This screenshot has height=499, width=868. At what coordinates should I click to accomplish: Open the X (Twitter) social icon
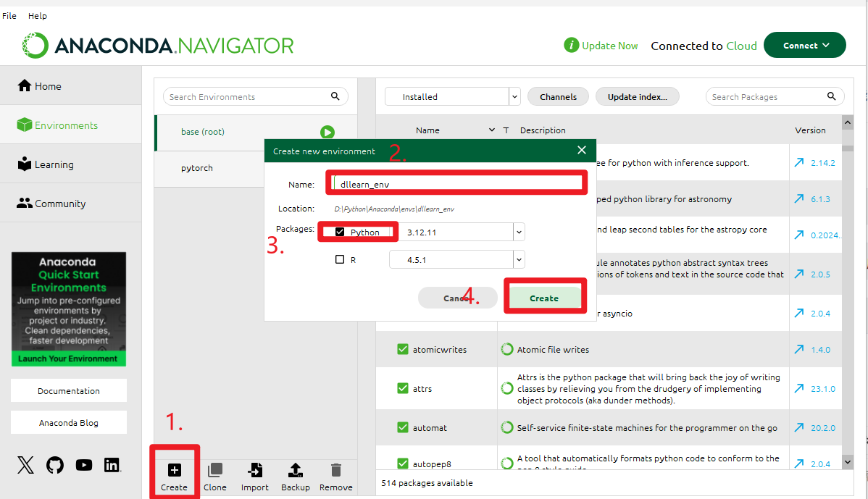25,465
